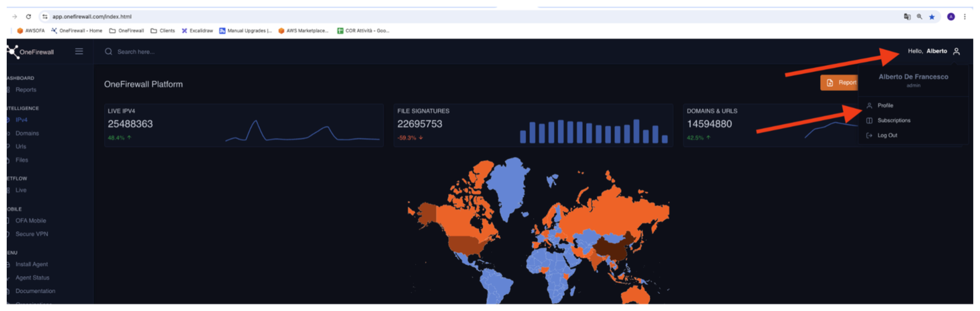This screenshot has height=311, width=980.
Task: Open Install Agent in the sidebar
Action: click(32, 264)
